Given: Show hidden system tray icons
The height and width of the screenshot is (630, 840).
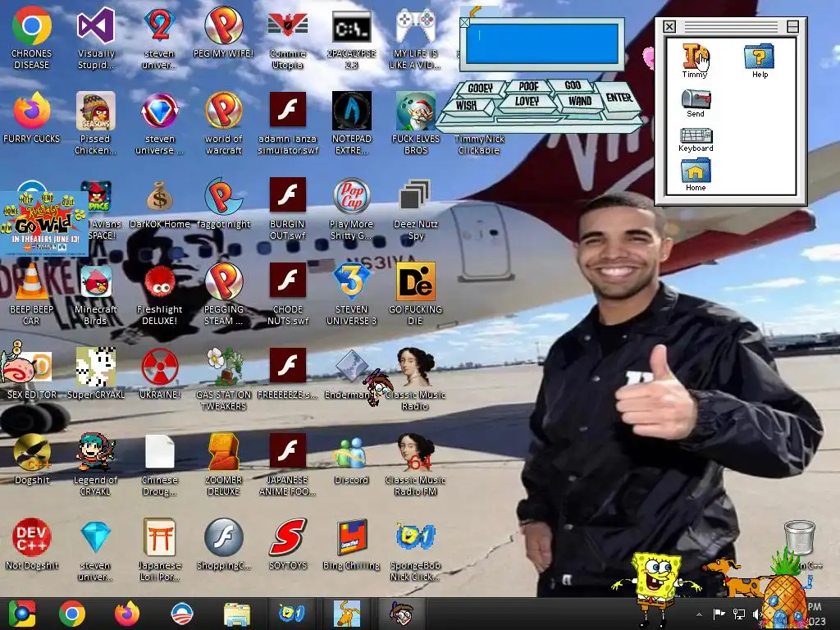Looking at the screenshot, I should click(x=699, y=614).
